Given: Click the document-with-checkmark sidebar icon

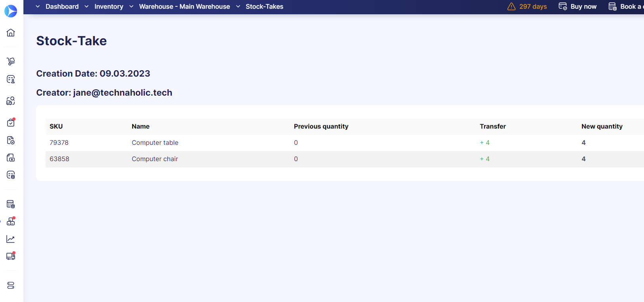Looking at the screenshot, I should [11, 140].
